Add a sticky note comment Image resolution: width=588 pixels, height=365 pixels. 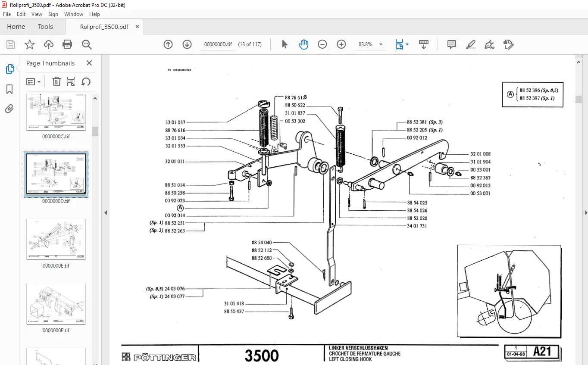click(452, 44)
